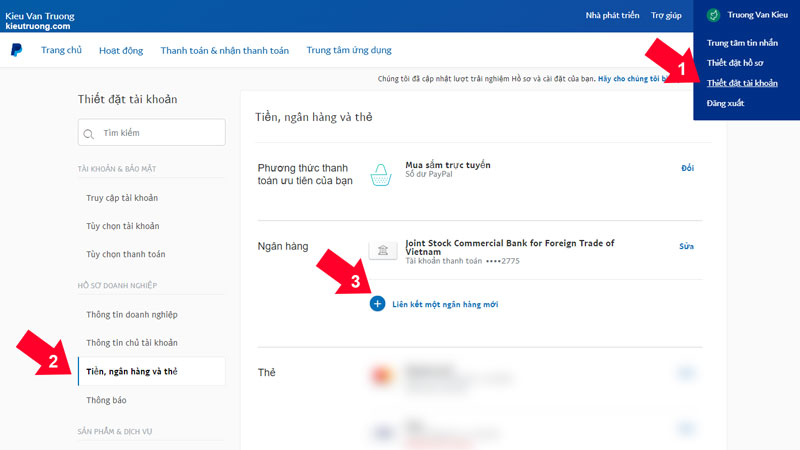Select Thiết đặt tài khoản menu item
The height and width of the screenshot is (450, 800).
[742, 83]
